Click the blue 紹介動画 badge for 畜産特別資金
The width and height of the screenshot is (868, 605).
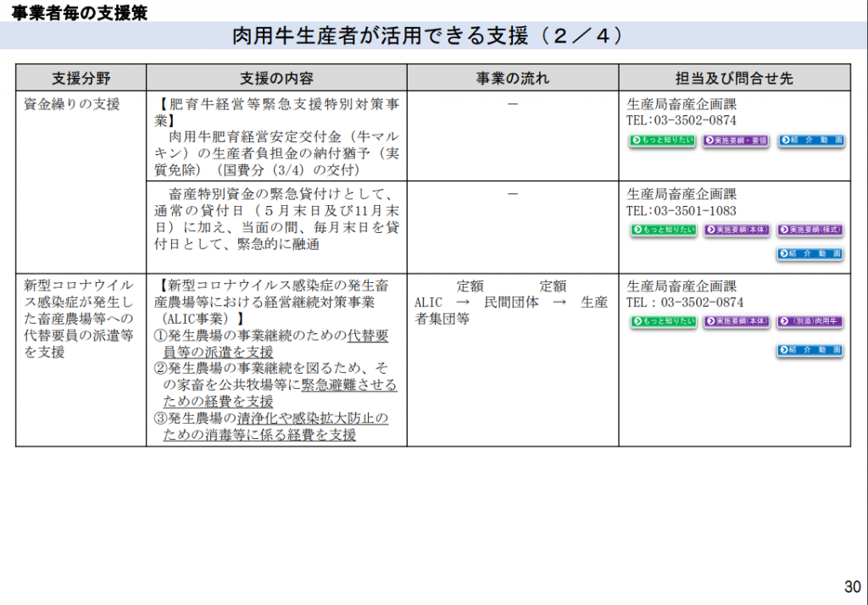810,253
